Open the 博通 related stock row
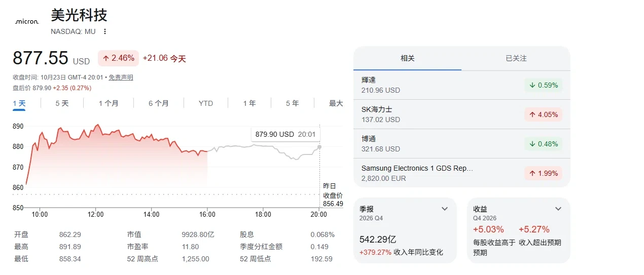644x275 pixels. click(461, 144)
